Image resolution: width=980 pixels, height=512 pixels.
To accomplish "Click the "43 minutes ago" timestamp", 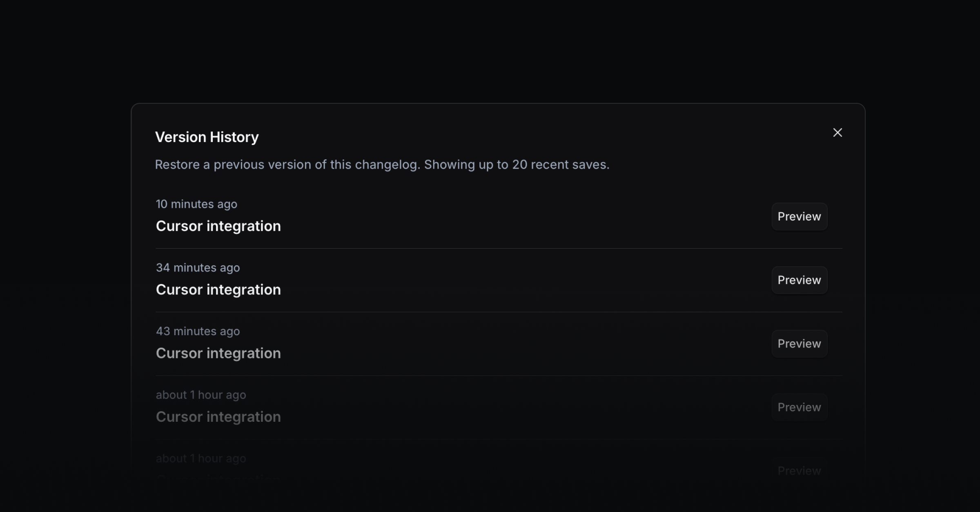I will point(198,332).
